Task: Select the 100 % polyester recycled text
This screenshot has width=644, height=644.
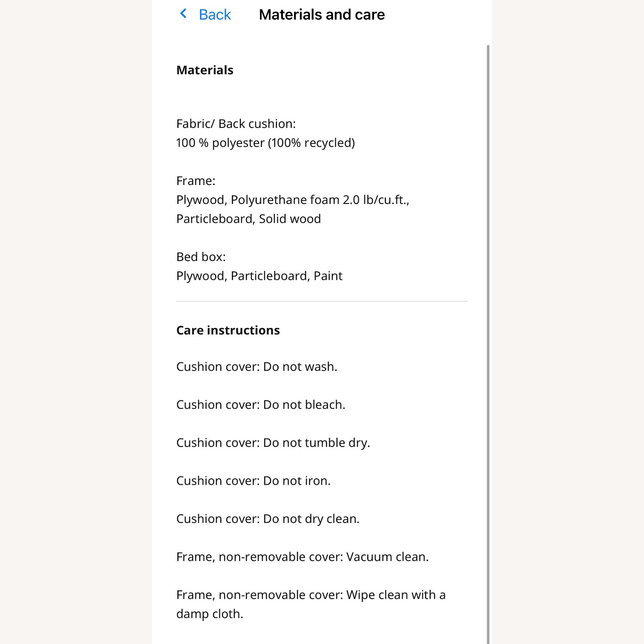Action: tap(265, 143)
